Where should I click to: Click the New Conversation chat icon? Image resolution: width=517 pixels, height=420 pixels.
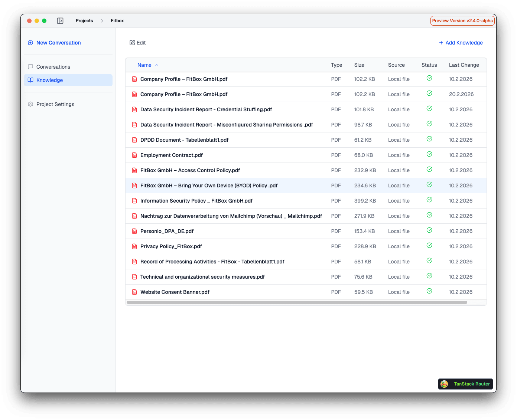click(x=30, y=43)
